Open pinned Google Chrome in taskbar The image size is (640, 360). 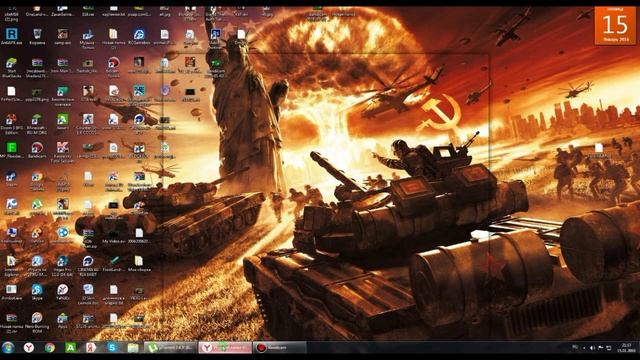pyautogui.click(x=50, y=347)
